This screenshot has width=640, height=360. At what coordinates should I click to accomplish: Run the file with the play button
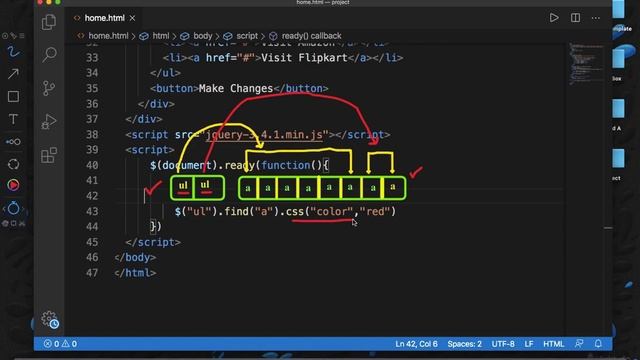[554, 18]
